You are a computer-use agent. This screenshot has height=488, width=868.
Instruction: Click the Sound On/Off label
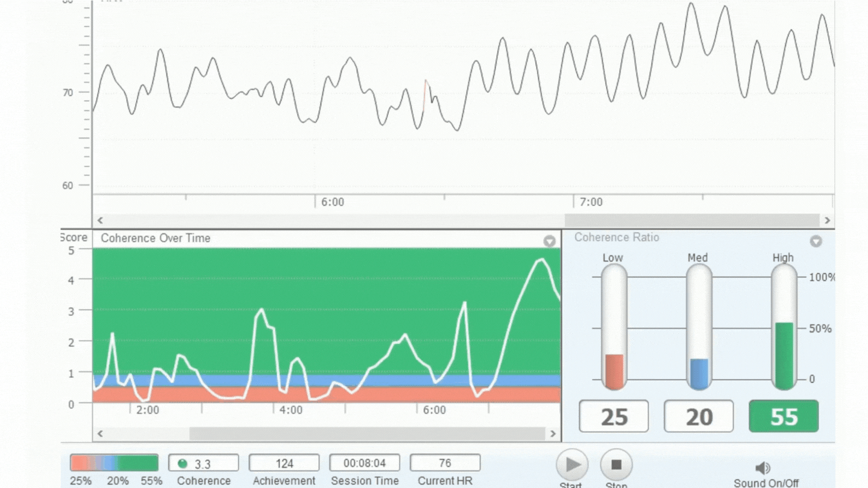tap(766, 483)
